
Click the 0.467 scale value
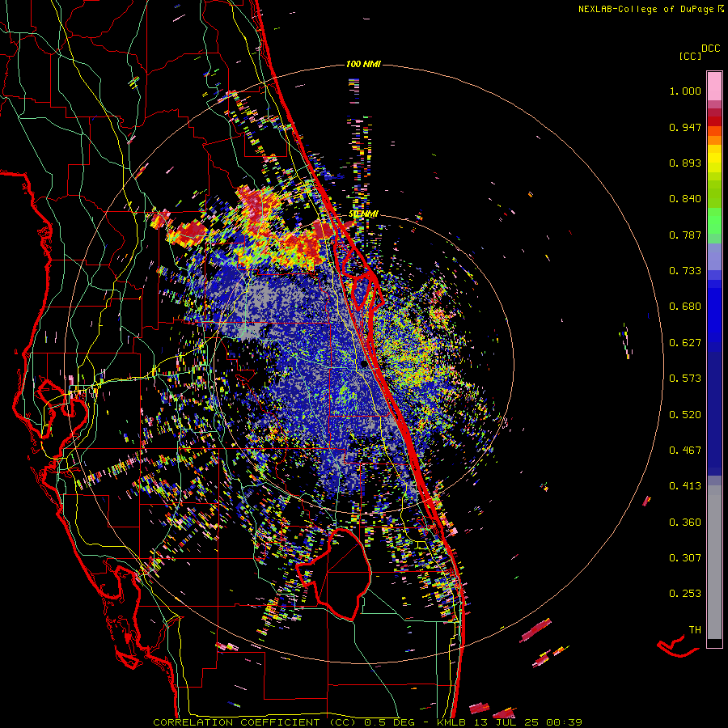coord(685,451)
